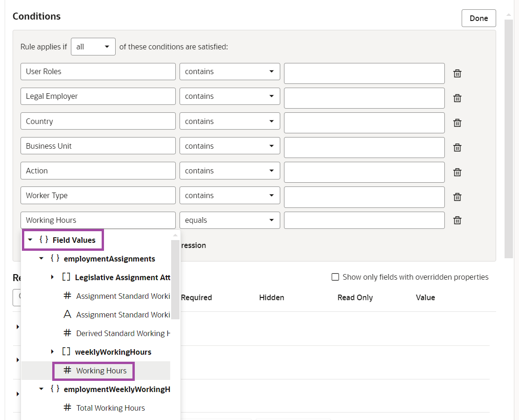
Task: Open the Rule applies if 'all' dropdown
Action: click(x=93, y=47)
